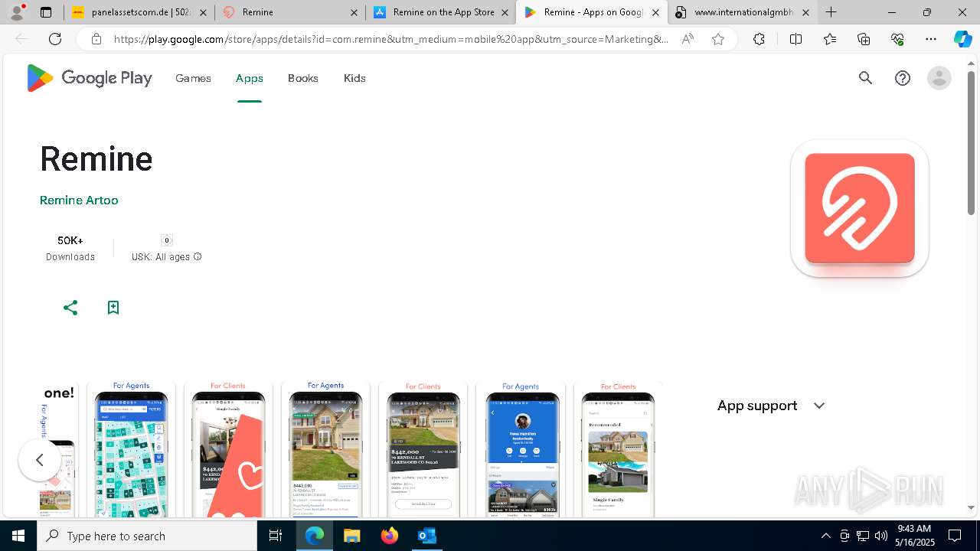
Task: Launch Firefox from taskbar
Action: coord(390,536)
